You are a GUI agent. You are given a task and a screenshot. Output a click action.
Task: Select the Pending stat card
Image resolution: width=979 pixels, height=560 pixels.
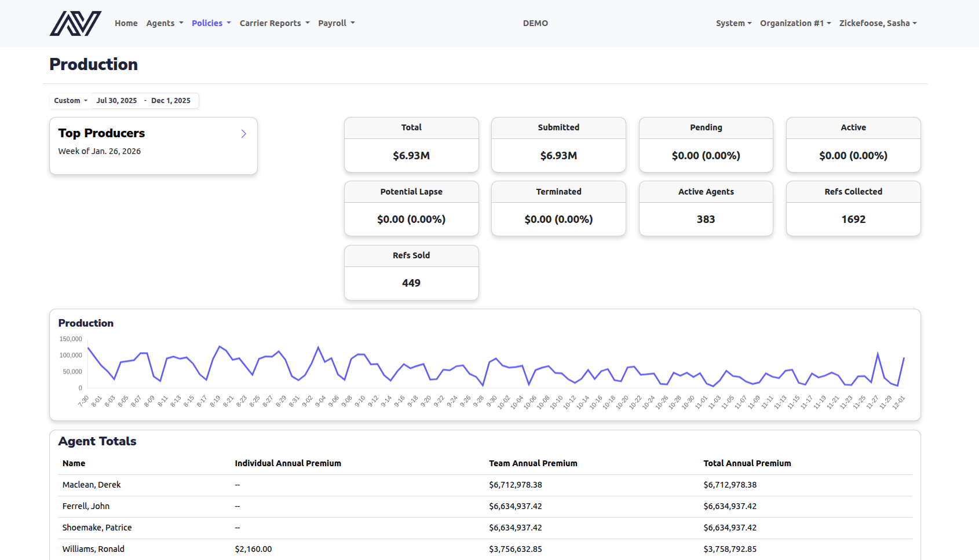706,145
